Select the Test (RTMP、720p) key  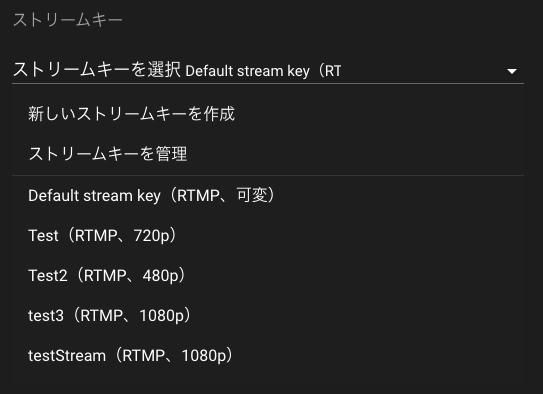[x=268, y=236]
